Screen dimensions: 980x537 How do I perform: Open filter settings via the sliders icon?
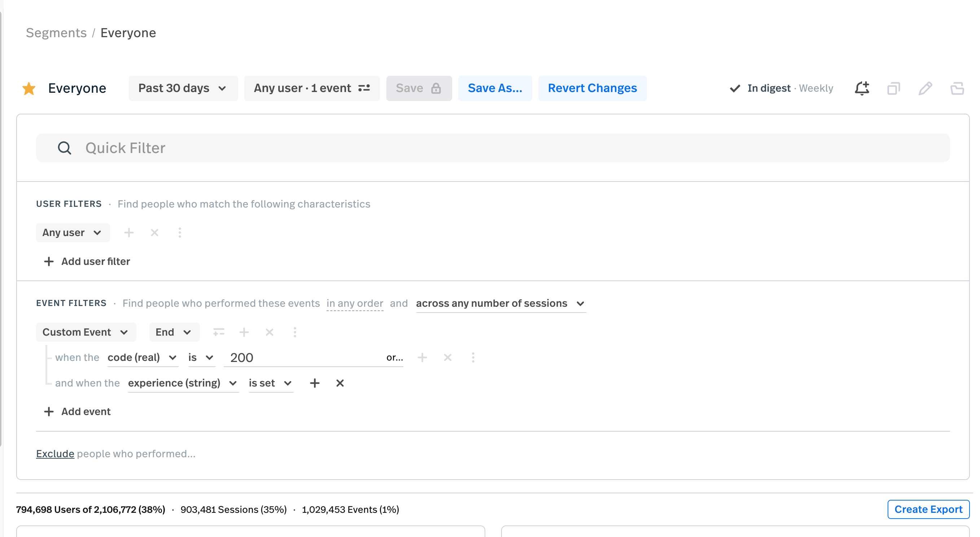(364, 88)
